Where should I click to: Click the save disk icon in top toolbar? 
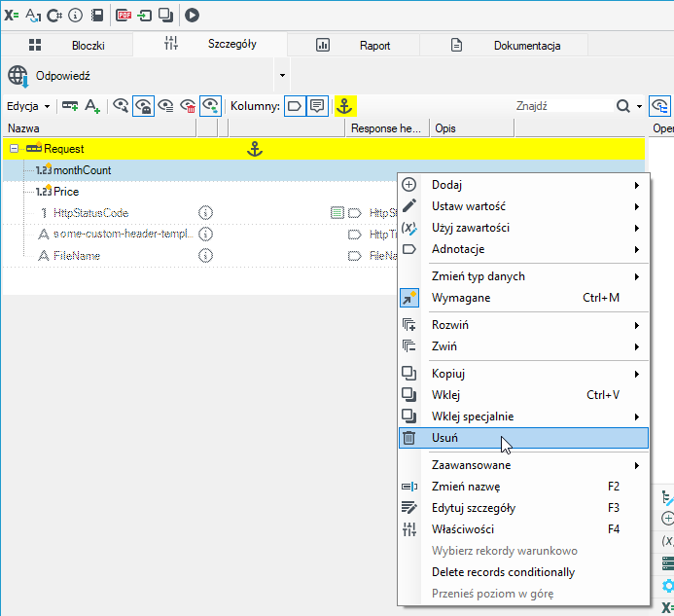(x=97, y=16)
